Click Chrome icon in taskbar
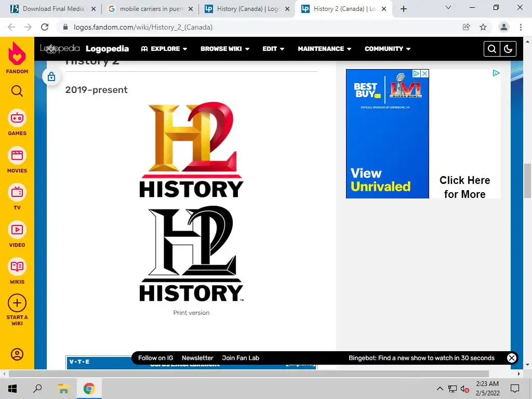 (x=89, y=389)
